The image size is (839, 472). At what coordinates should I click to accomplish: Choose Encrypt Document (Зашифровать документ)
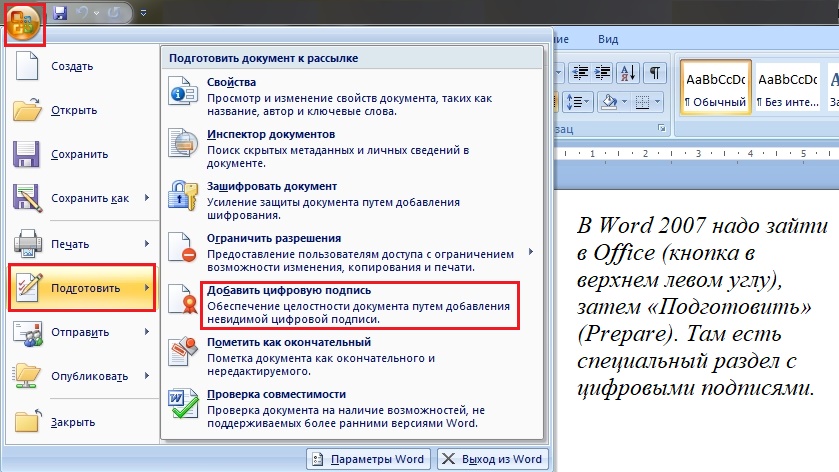(x=271, y=186)
